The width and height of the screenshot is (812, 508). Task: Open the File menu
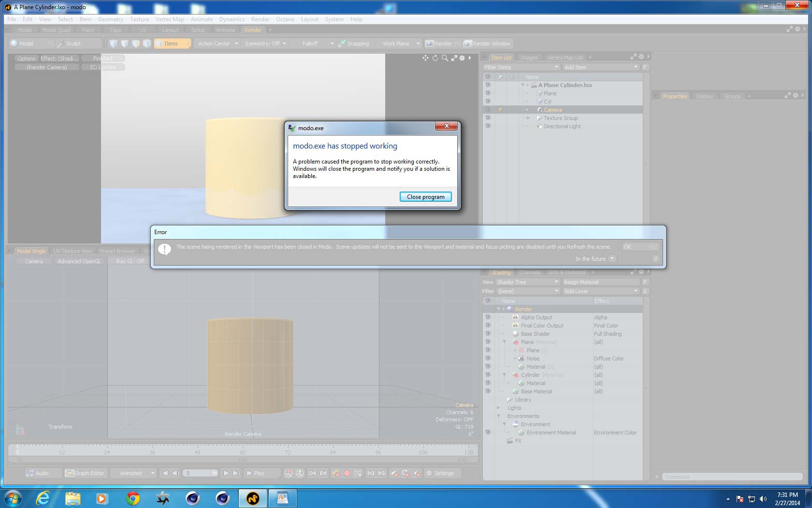(12, 19)
